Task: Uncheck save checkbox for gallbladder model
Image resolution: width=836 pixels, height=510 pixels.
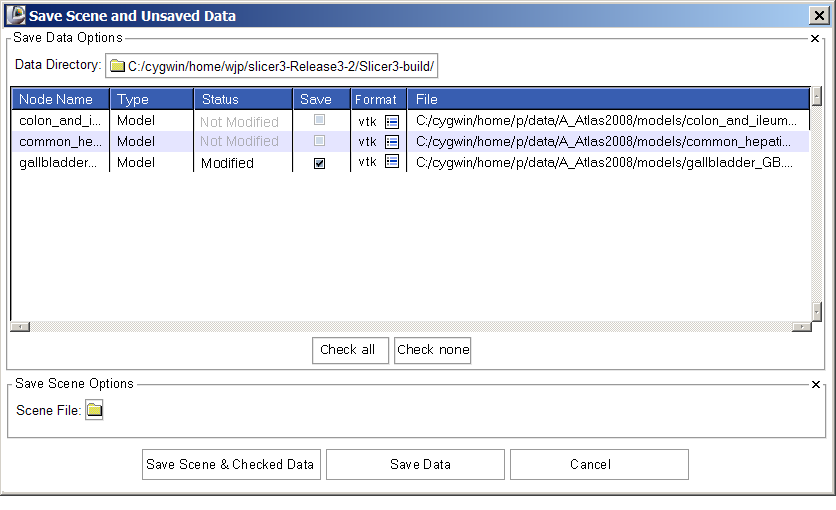Action: click(319, 163)
